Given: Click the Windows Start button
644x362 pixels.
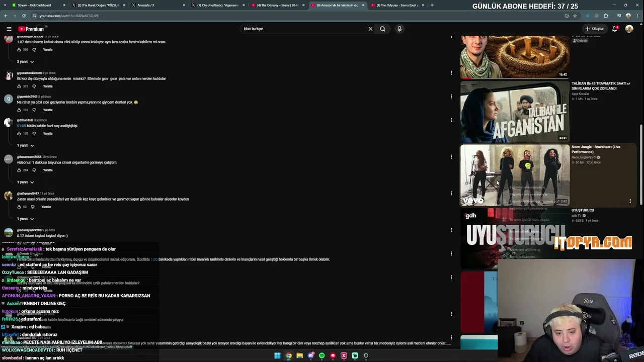Looking at the screenshot, I should pyautogui.click(x=277, y=355).
